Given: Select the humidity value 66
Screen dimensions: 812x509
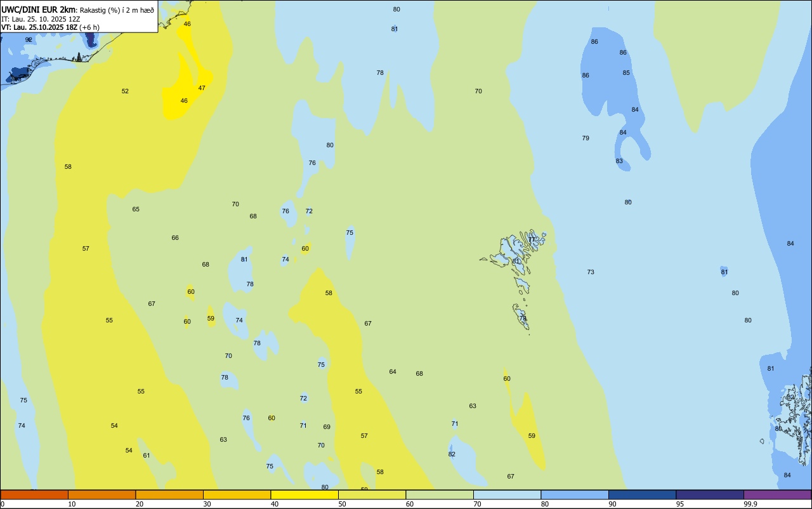Looking at the screenshot, I should pyautogui.click(x=175, y=238).
